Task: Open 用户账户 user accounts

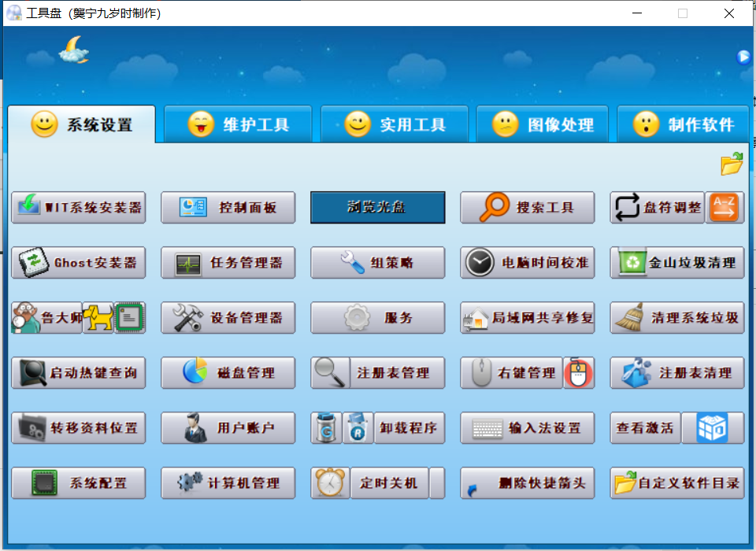Action: pyautogui.click(x=228, y=427)
